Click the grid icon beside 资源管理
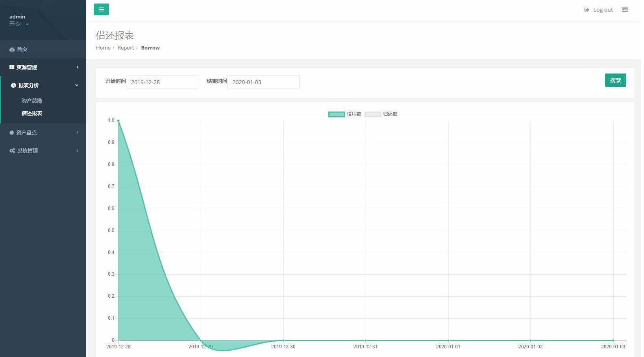644x357 pixels. pyautogui.click(x=12, y=67)
